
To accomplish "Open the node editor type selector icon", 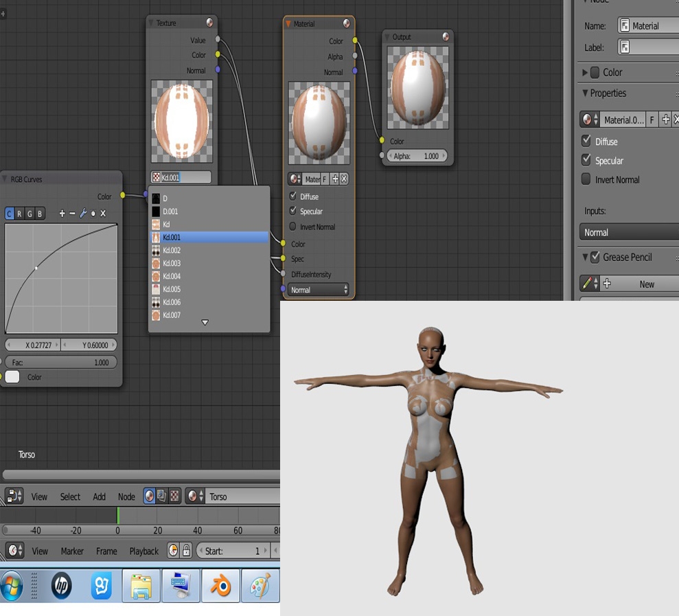I will [x=14, y=496].
